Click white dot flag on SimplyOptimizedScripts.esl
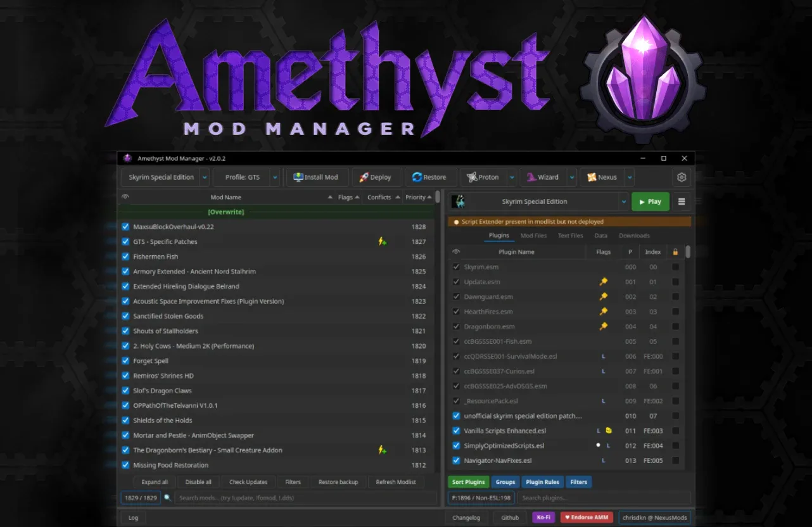 (x=599, y=445)
